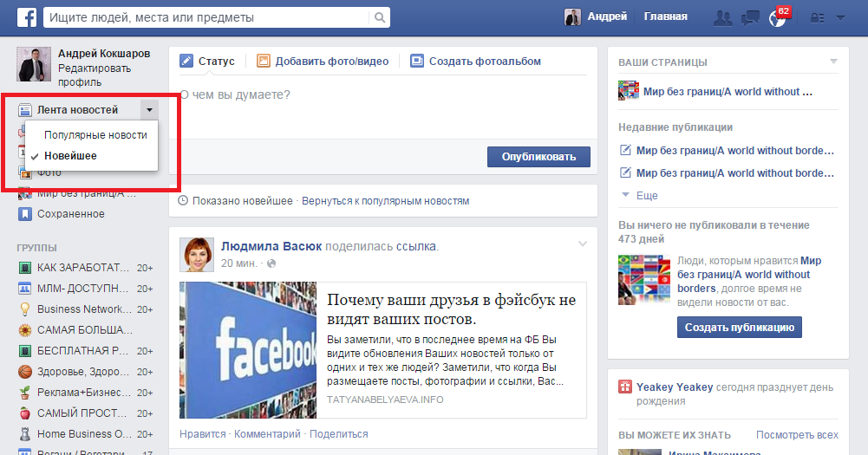Open Мир без границ/A world without page link
This screenshot has height=455, width=868.
[728, 92]
